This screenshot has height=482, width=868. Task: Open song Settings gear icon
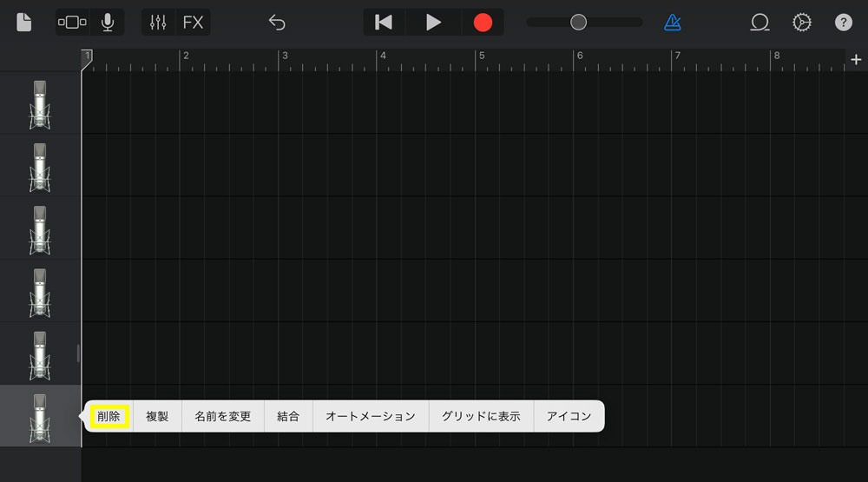coord(801,23)
